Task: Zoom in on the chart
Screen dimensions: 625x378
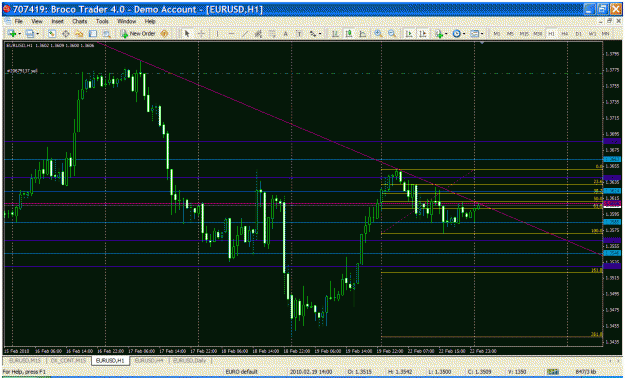Action: click(x=378, y=34)
